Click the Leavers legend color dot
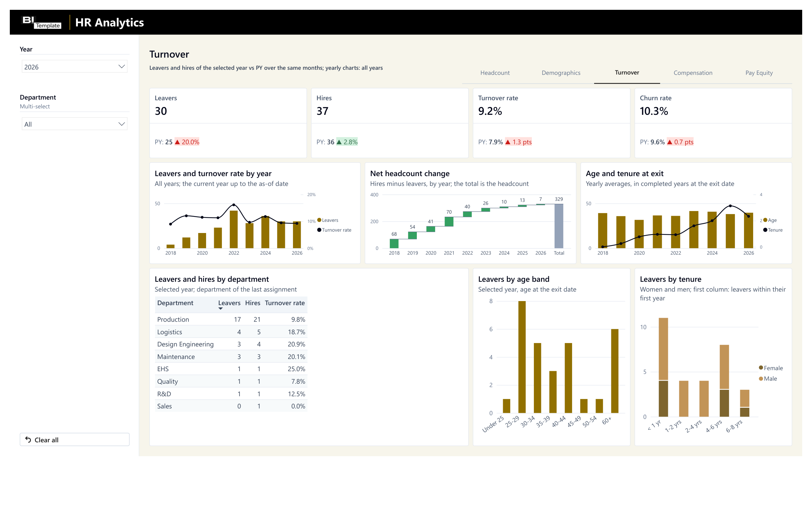812x508 pixels. click(319, 220)
